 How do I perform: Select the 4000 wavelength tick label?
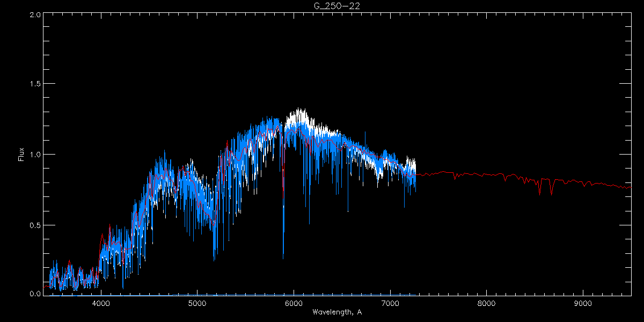101,303
